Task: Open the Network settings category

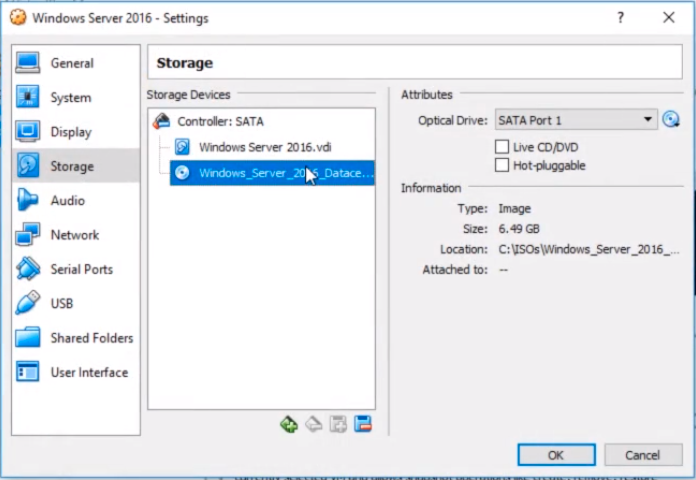Action: pyautogui.click(x=76, y=234)
